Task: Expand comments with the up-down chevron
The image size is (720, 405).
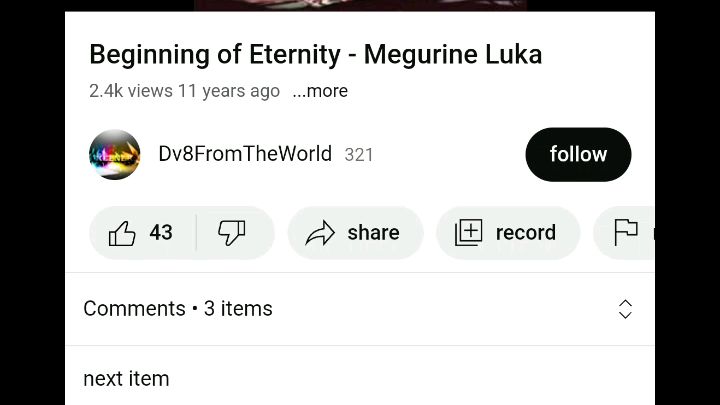Action: (625, 309)
